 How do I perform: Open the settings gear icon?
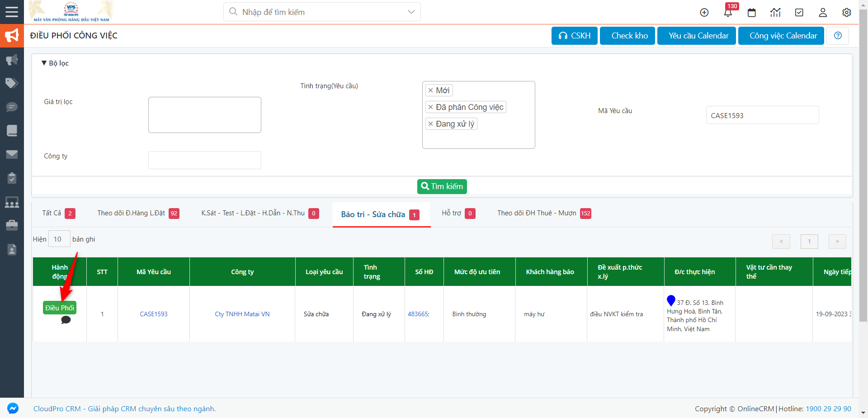(847, 13)
